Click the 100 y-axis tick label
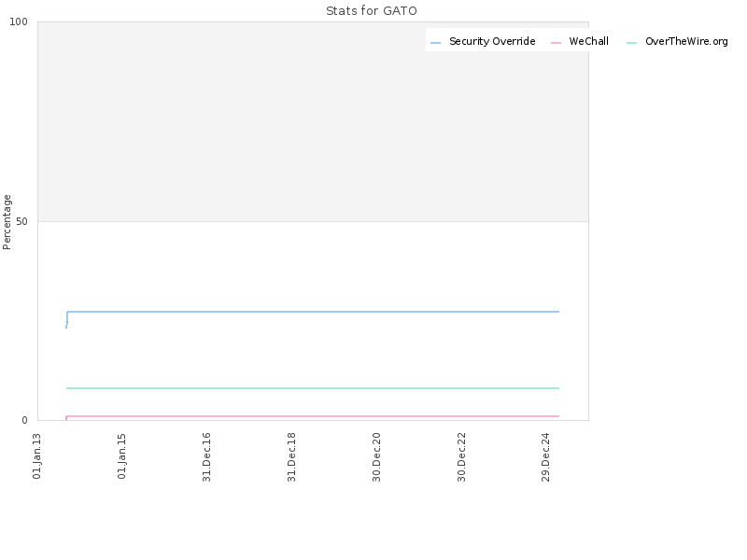The width and height of the screenshot is (747, 560). coord(19,21)
